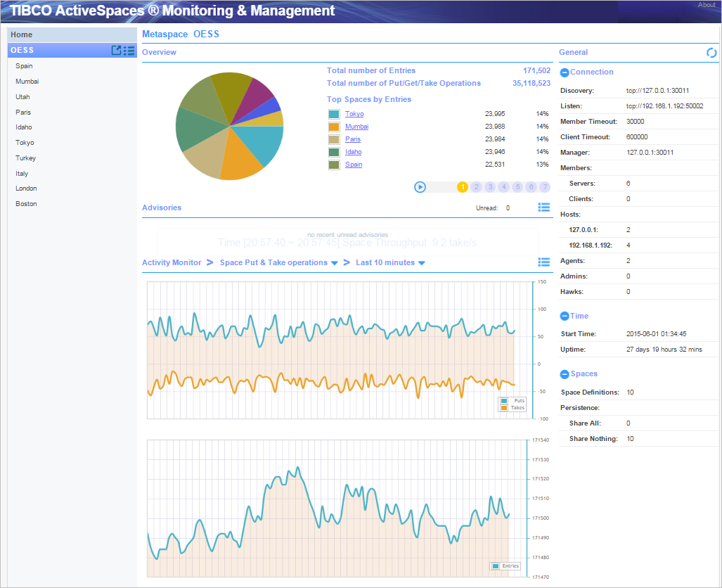Go to pagination page 3
Screen dimensions: 722x588
point(489,187)
